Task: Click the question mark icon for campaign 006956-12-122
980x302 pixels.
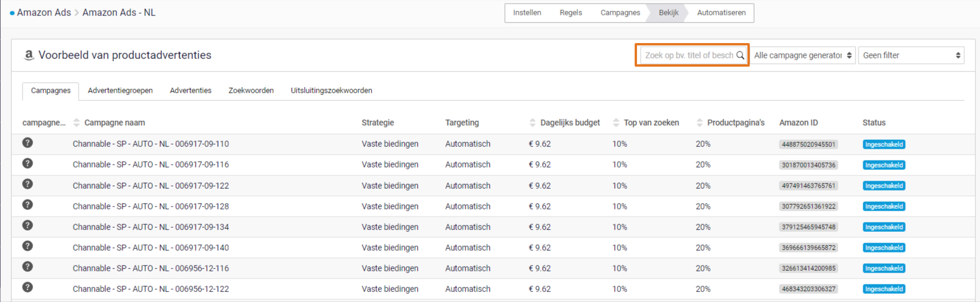Action: (x=28, y=287)
